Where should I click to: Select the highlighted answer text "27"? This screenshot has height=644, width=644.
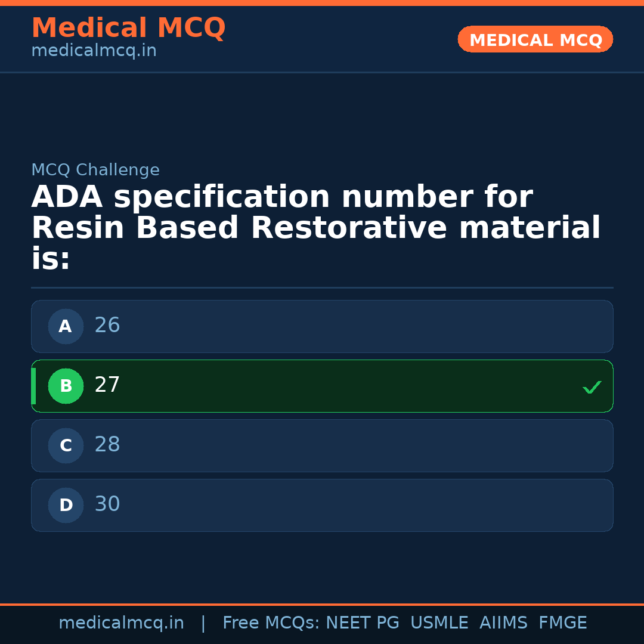[107, 385]
